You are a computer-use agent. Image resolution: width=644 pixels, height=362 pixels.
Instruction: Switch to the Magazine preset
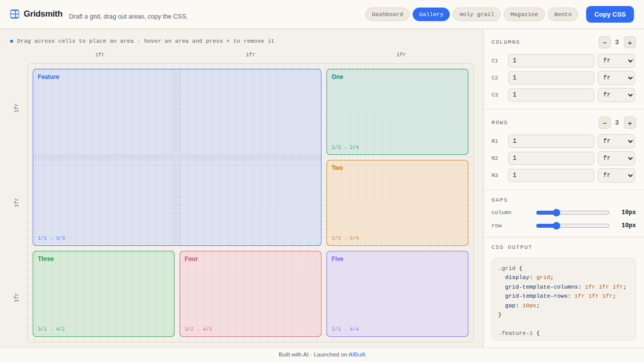pyautogui.click(x=524, y=14)
